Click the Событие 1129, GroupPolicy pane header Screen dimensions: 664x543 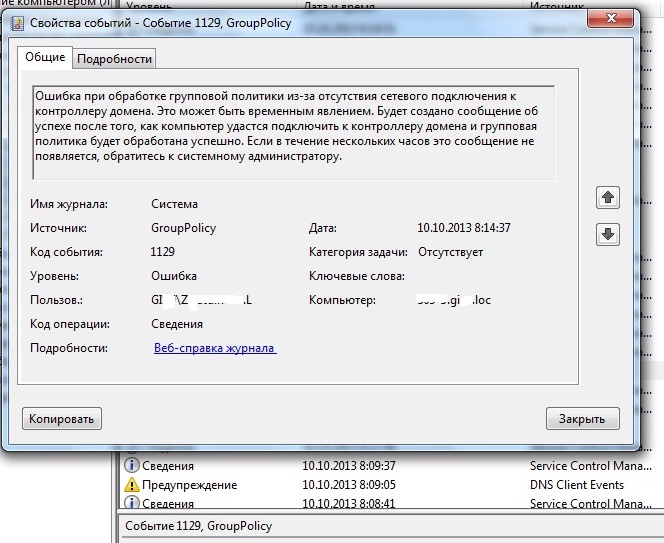tap(198, 526)
